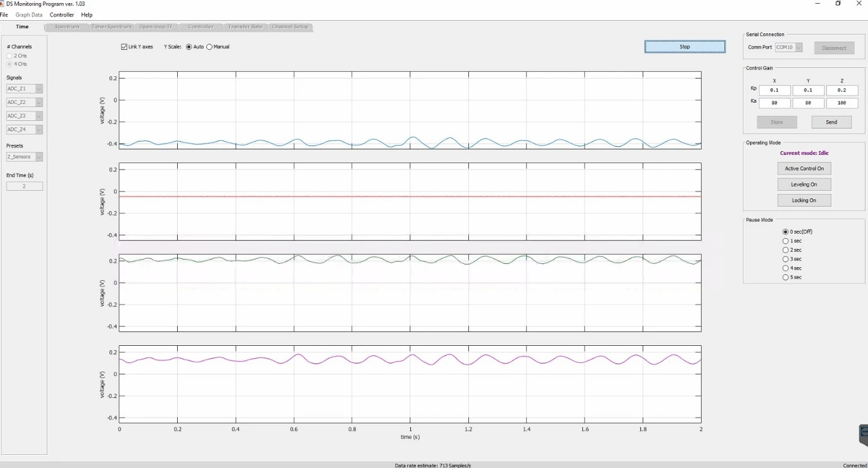The image size is (868, 468).
Task: Select Auto Y Scale radio button
Action: click(x=188, y=47)
